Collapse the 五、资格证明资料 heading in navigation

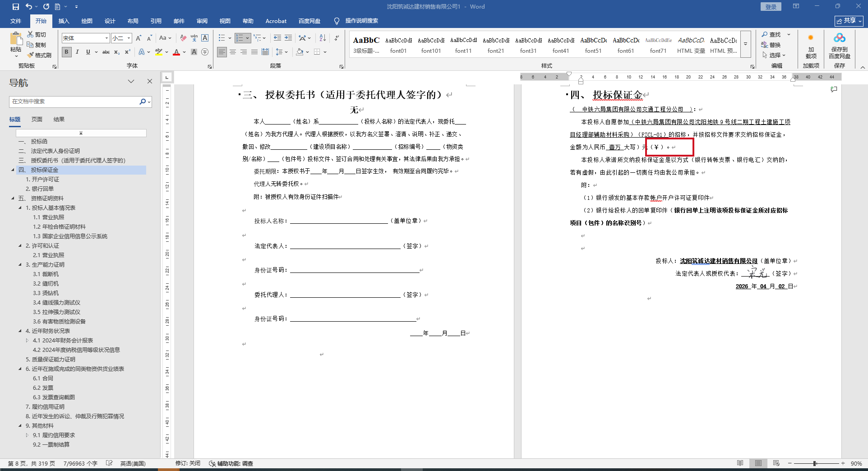coord(13,198)
